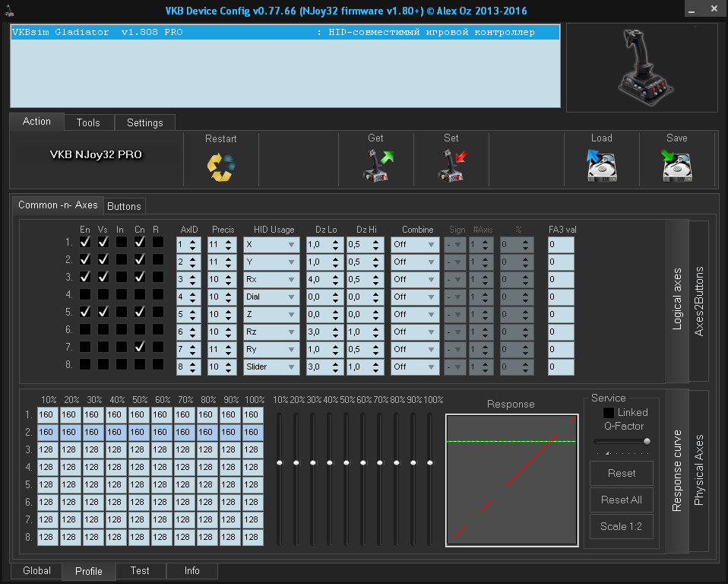Click the FA3 val field for axis 1

(561, 245)
